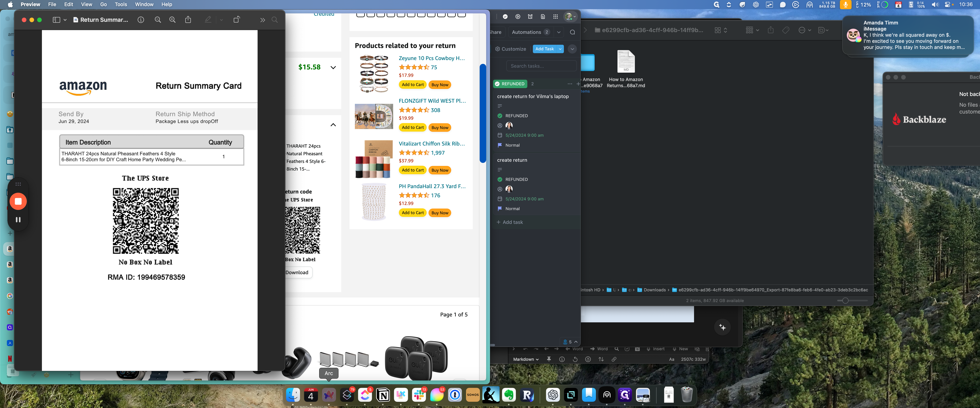Open the ClickUp alarm clock reminders icon
The width and height of the screenshot is (980, 408).
pos(530,17)
